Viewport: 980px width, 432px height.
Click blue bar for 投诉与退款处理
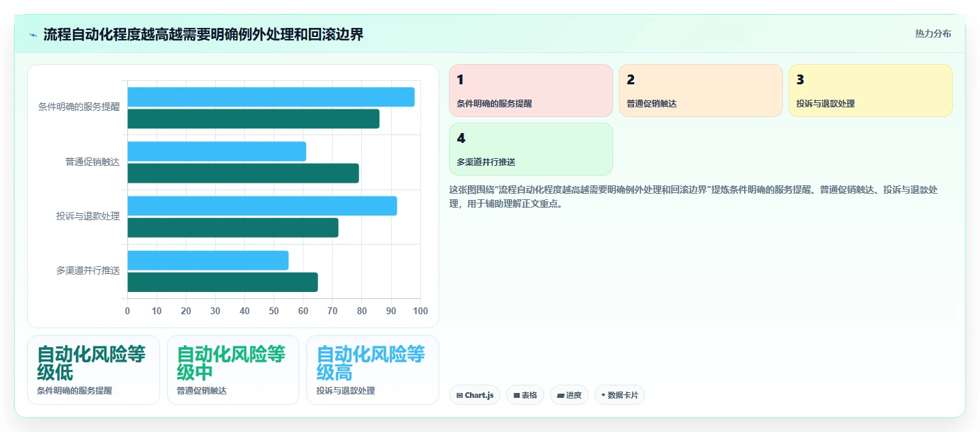click(262, 206)
